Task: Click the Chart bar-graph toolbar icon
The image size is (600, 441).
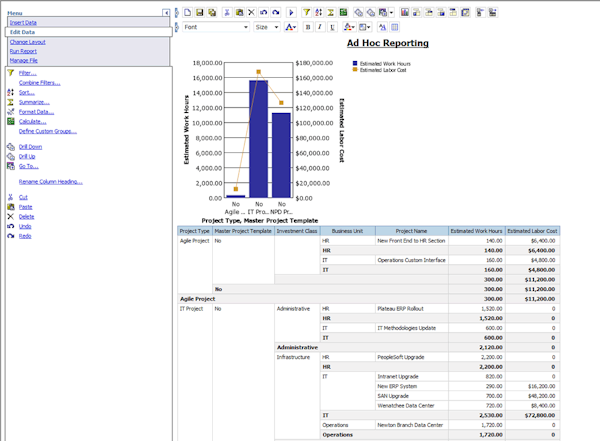Action: click(x=404, y=13)
